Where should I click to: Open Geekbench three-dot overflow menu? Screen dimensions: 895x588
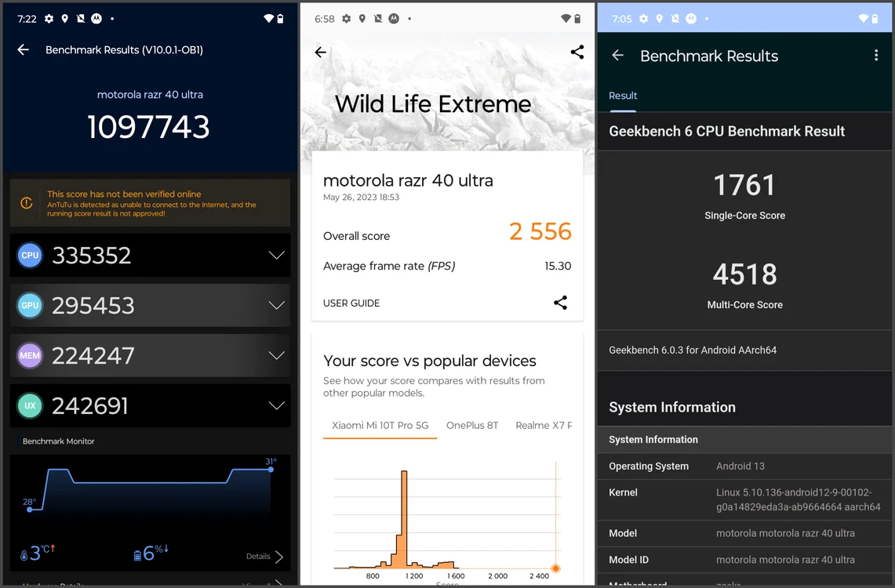pyautogui.click(x=876, y=56)
